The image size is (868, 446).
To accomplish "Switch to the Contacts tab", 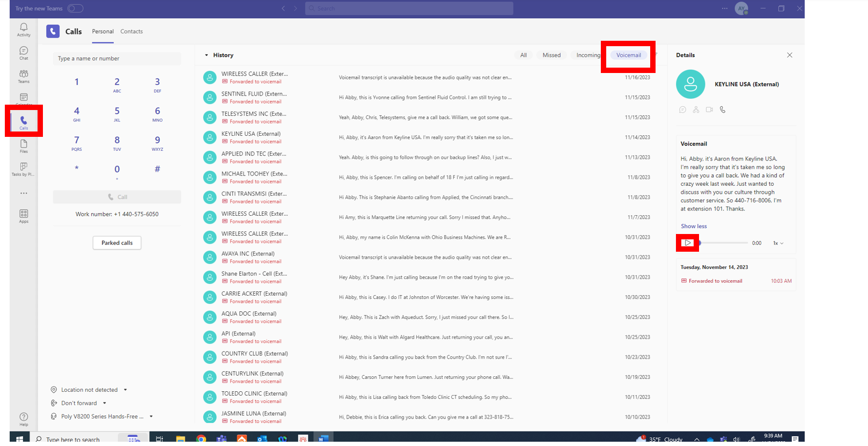I will click(x=131, y=32).
